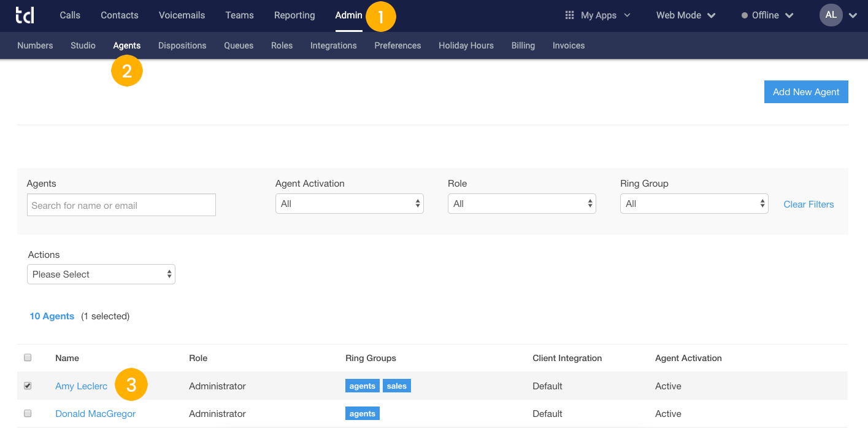Select Donald MacGregor's row checkbox
Image resolution: width=868 pixels, height=428 pixels.
(28, 413)
